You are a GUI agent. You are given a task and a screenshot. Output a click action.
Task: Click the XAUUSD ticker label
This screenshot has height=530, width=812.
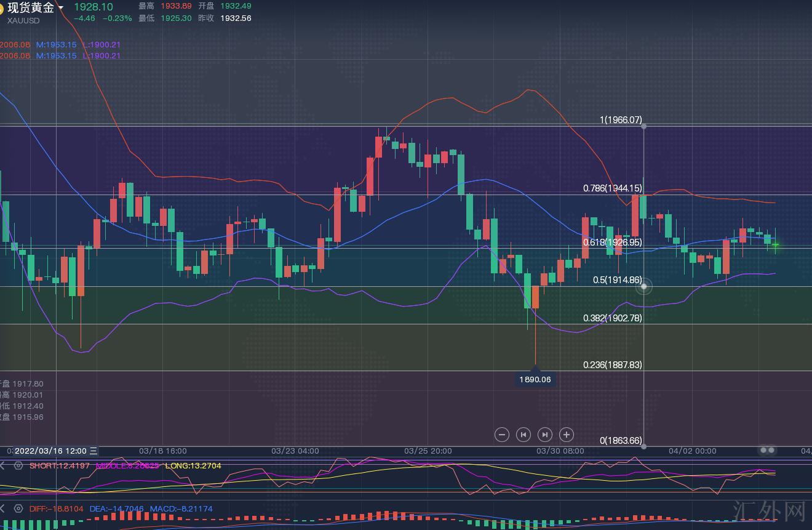pyautogui.click(x=23, y=20)
